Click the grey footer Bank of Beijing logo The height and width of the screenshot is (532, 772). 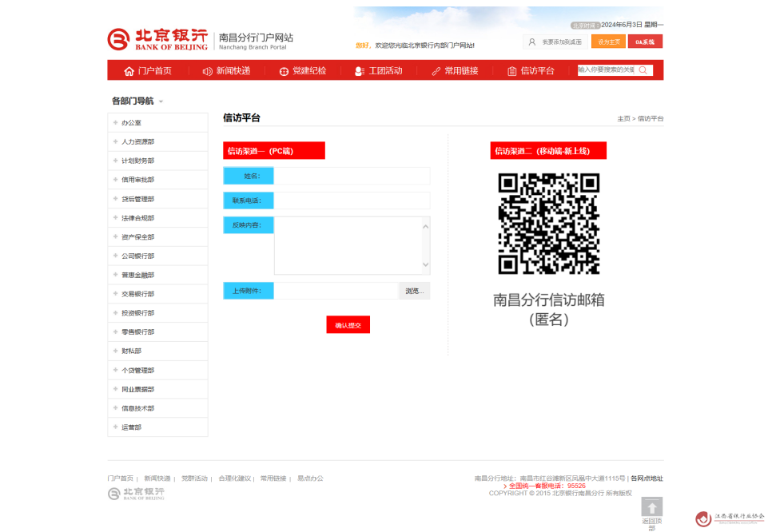coord(137,494)
